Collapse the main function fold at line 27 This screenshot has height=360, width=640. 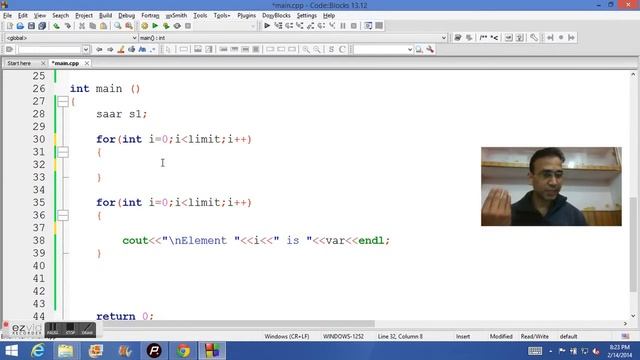tap(63, 101)
